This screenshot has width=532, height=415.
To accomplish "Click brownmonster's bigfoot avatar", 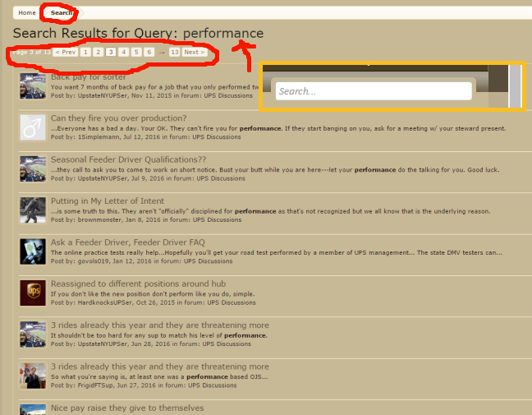I will tap(33, 210).
